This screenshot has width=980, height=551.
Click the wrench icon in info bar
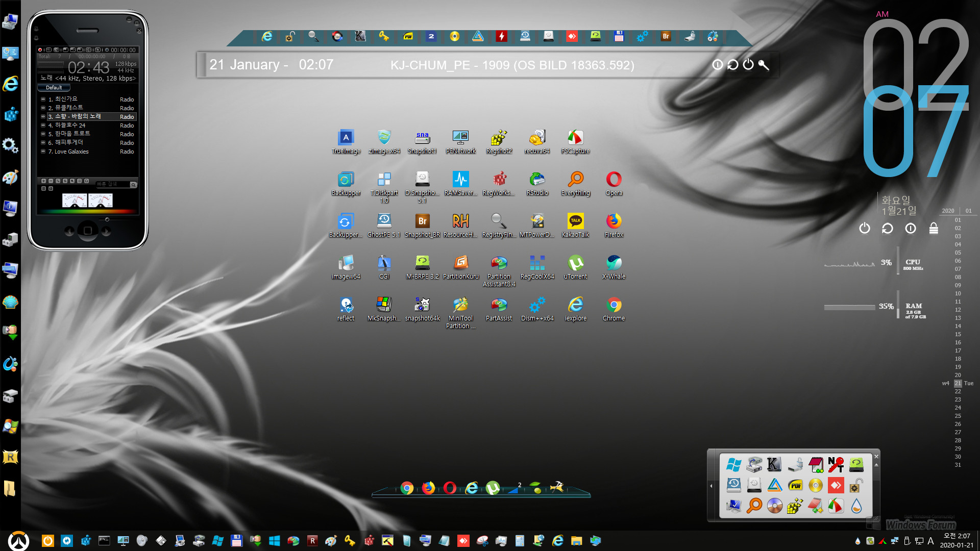(764, 65)
